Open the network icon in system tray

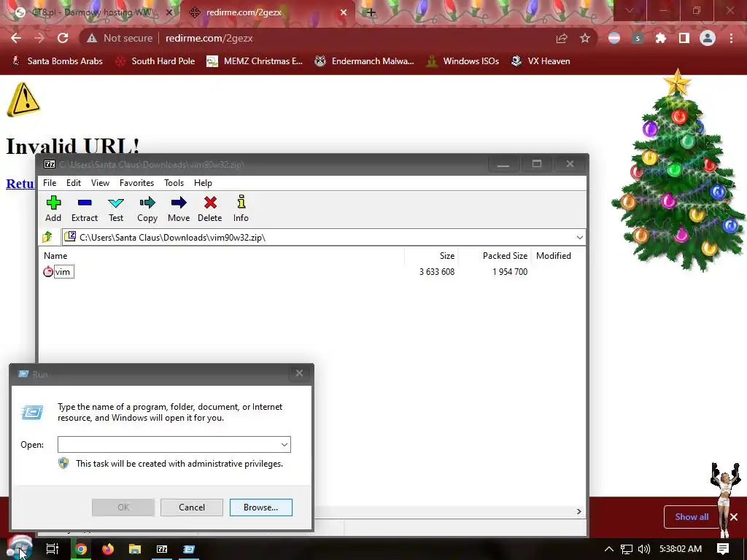coord(626,549)
